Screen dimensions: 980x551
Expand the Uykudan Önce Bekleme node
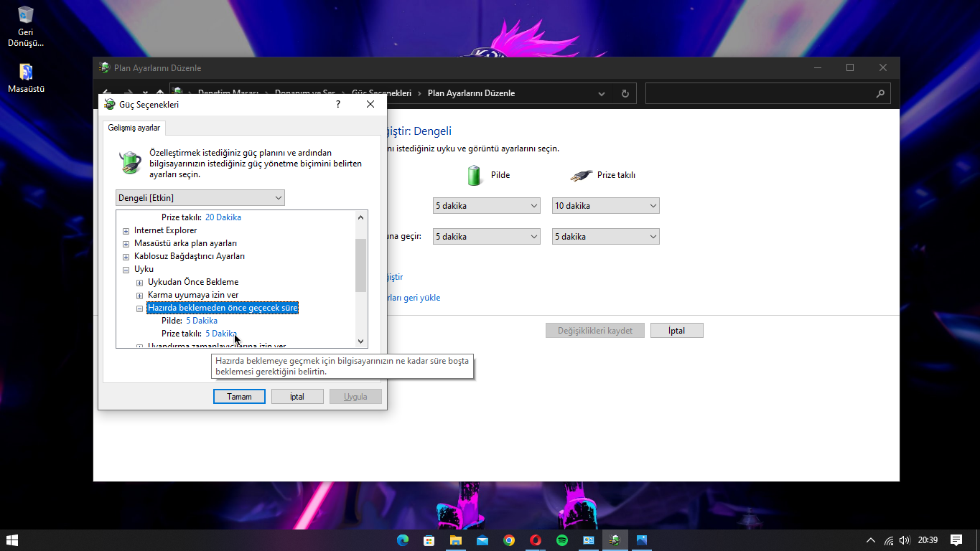(139, 283)
